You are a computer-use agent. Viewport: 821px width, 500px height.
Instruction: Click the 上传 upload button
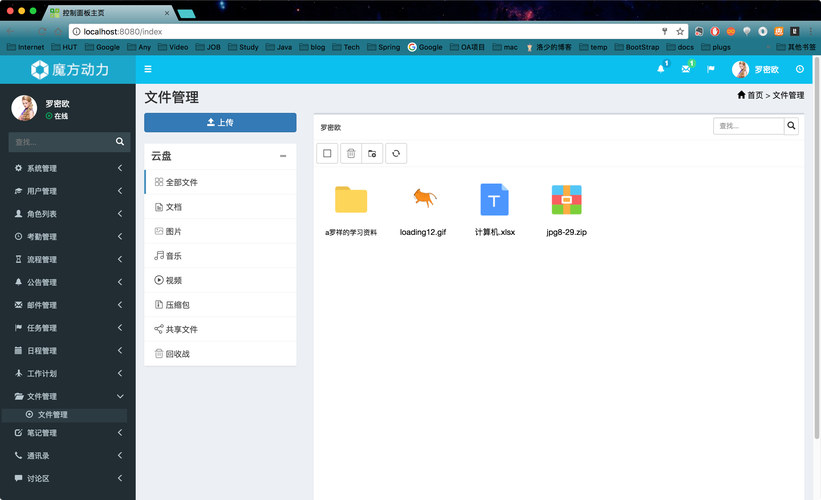220,123
